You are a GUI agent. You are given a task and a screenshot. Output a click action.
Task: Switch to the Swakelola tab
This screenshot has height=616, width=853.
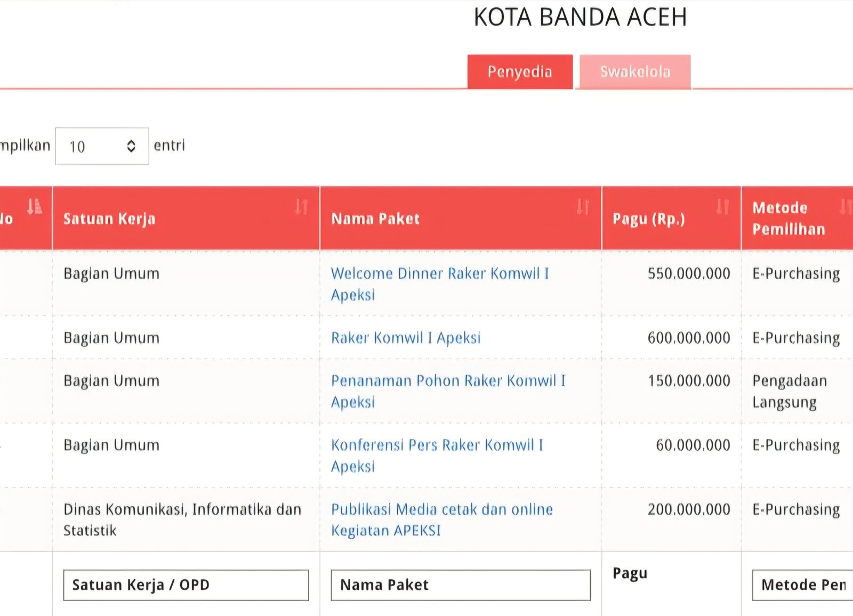point(635,71)
